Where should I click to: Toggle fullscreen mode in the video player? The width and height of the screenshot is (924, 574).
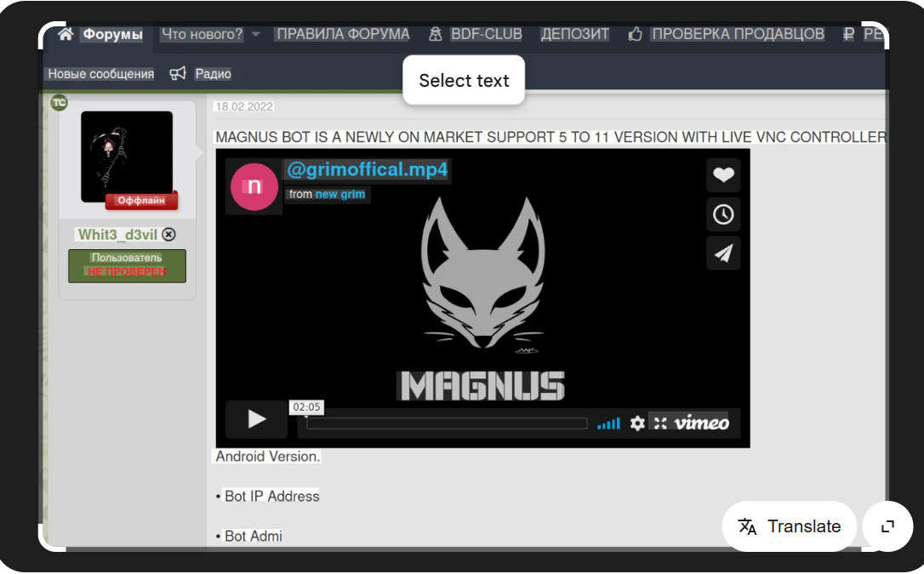659,423
